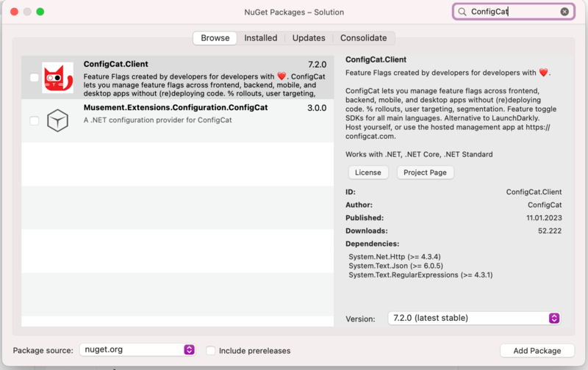
Task: Select the ConfigCat.Client package title
Action: click(116, 64)
